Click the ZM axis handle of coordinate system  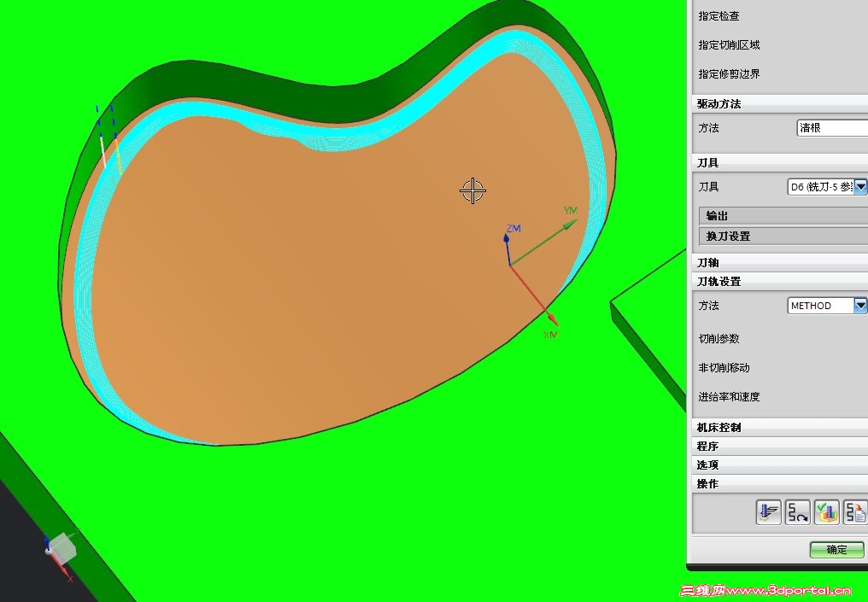(x=506, y=238)
